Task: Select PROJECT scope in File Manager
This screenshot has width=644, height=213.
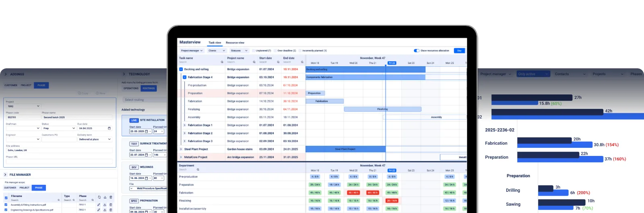Action: (25, 188)
